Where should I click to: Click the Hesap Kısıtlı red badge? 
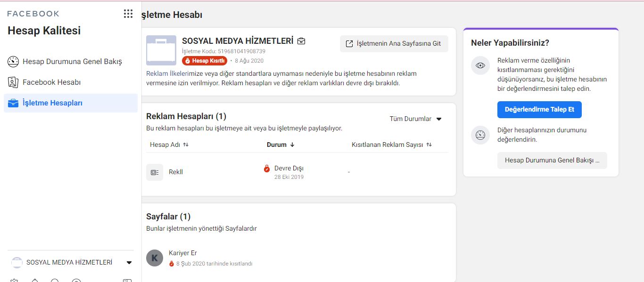tap(205, 61)
